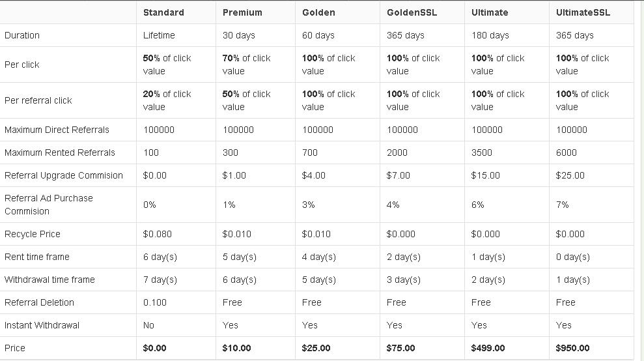Click the Ultimate column header
The height and width of the screenshot is (361, 644).
click(490, 12)
